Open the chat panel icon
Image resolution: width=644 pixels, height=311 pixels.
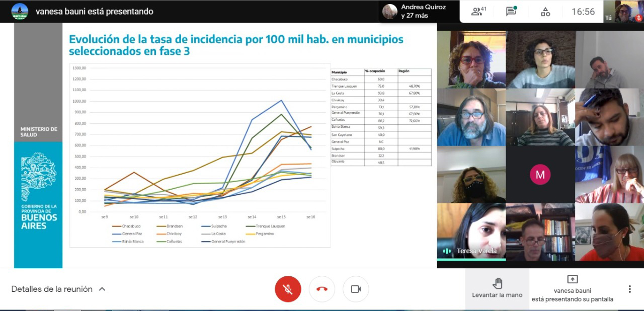click(x=511, y=12)
